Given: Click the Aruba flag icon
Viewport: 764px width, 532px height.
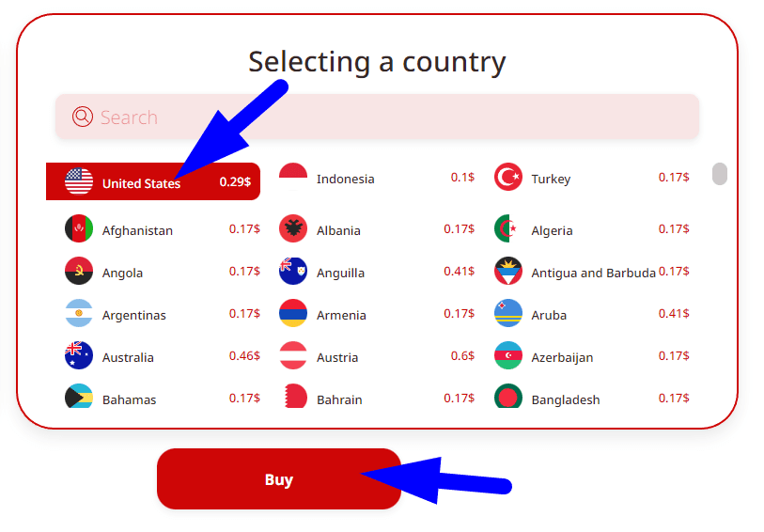Looking at the screenshot, I should point(508,313).
